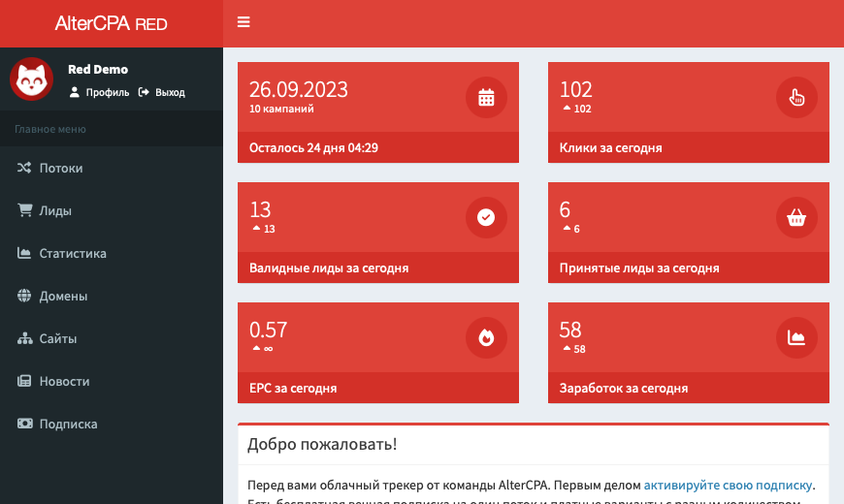Open Потоки in the main menu
This screenshot has width=844, height=504.
point(60,168)
